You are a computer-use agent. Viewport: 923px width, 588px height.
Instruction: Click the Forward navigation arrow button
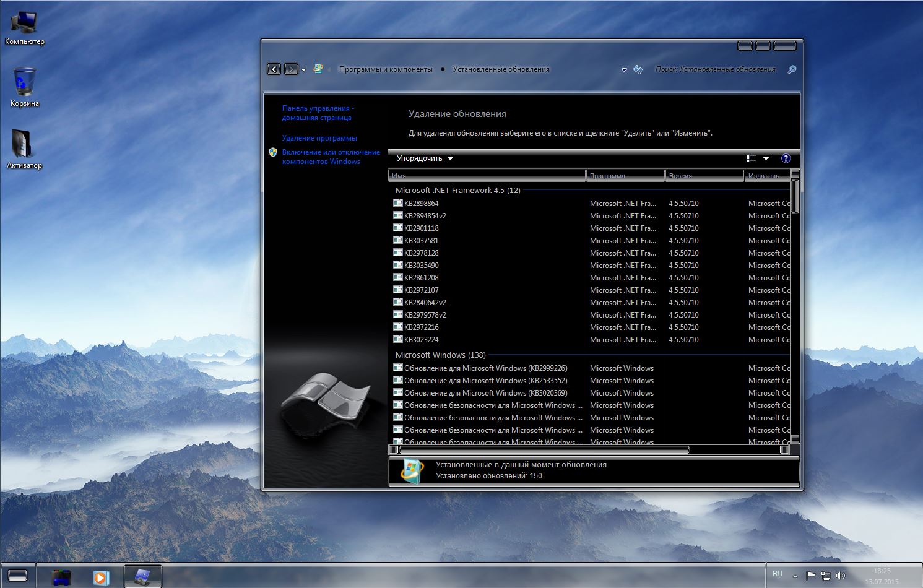pyautogui.click(x=291, y=69)
